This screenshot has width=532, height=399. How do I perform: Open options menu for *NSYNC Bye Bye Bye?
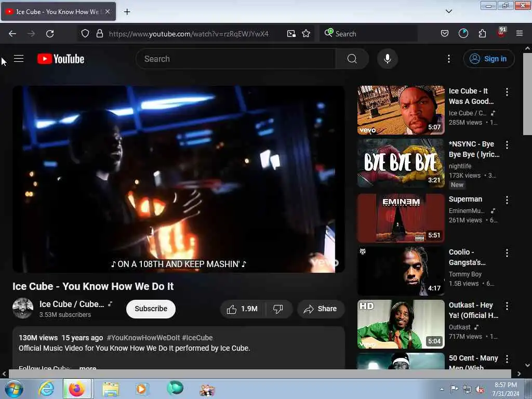507,145
